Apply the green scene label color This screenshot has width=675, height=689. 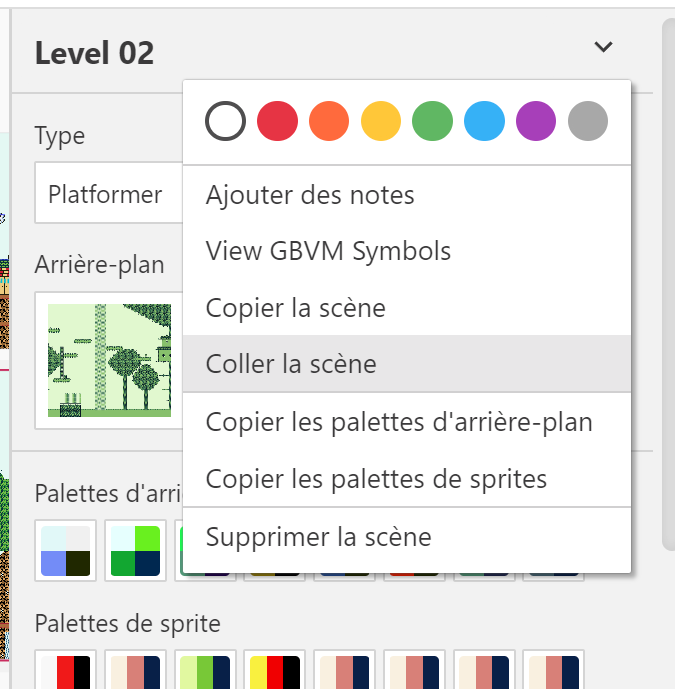(433, 122)
